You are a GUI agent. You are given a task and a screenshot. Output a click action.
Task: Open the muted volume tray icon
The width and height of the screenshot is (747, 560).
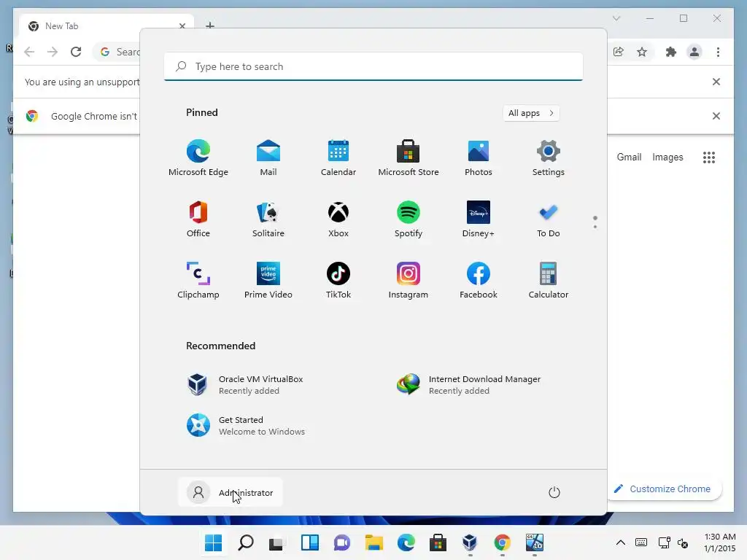[683, 542]
